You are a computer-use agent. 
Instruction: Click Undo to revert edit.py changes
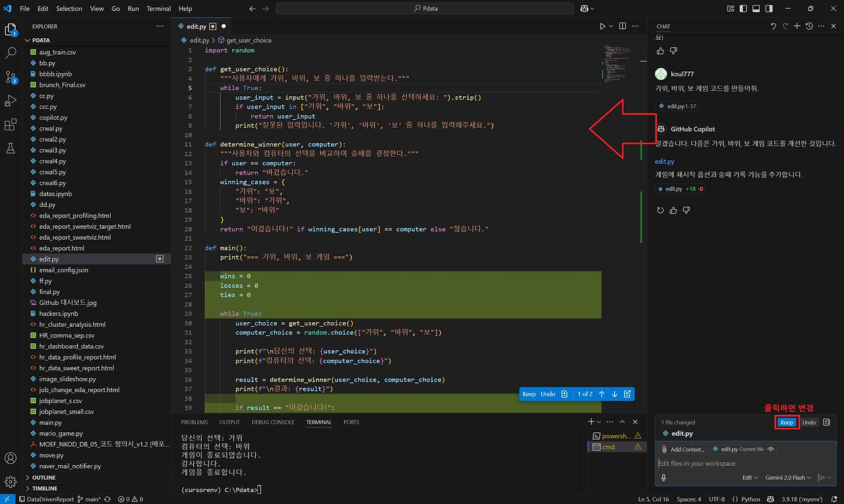pos(809,422)
